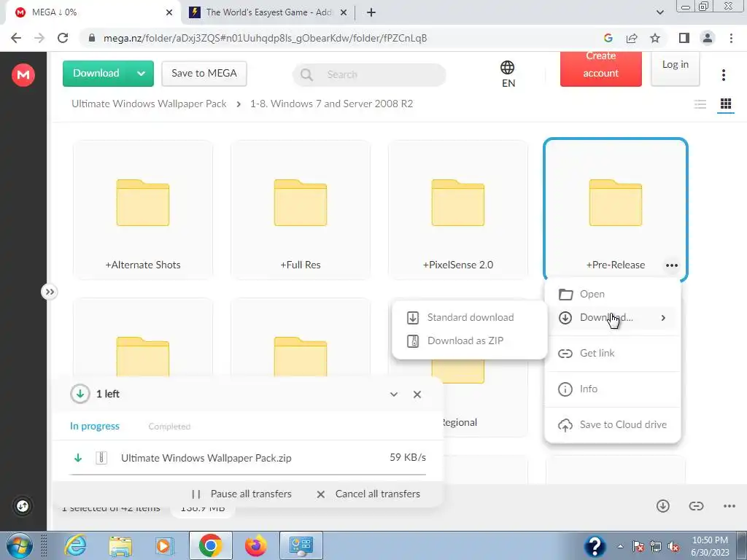
Task: Go back in Chrome
Action: click(x=16, y=38)
